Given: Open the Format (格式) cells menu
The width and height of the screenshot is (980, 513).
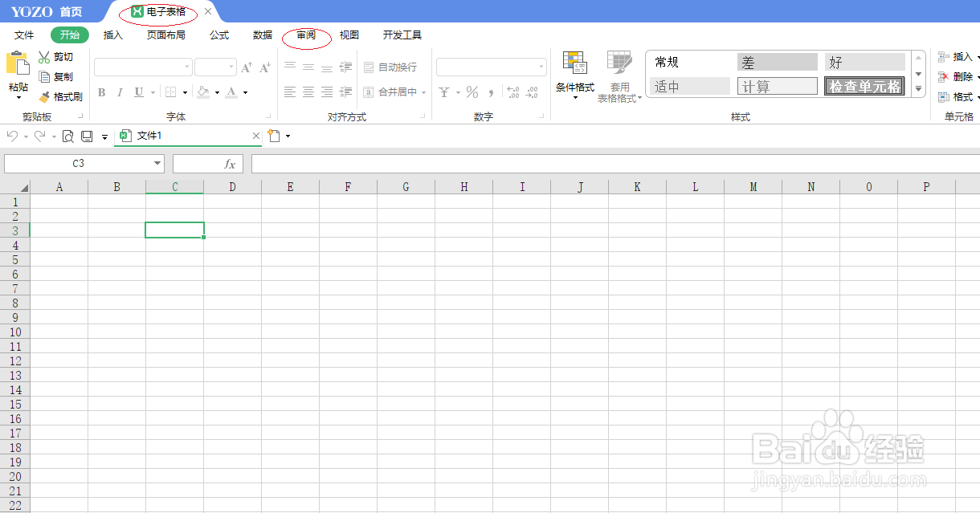Looking at the screenshot, I should pyautogui.click(x=958, y=96).
